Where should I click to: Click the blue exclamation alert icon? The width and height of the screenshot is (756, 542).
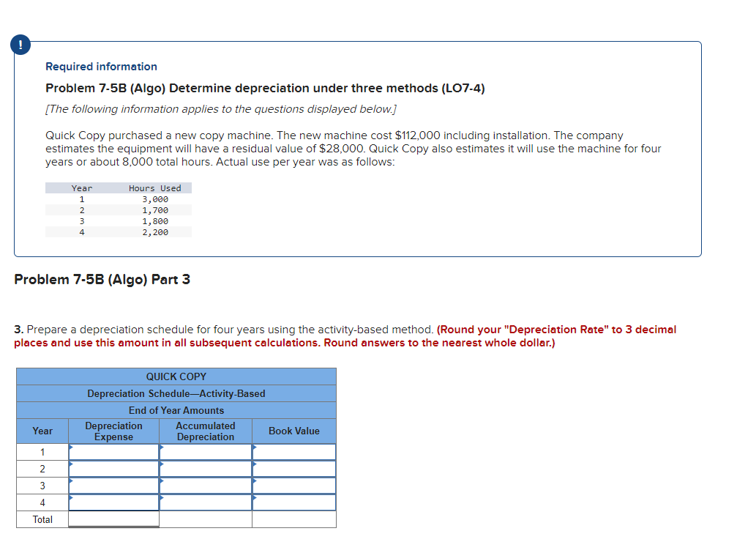coord(20,44)
